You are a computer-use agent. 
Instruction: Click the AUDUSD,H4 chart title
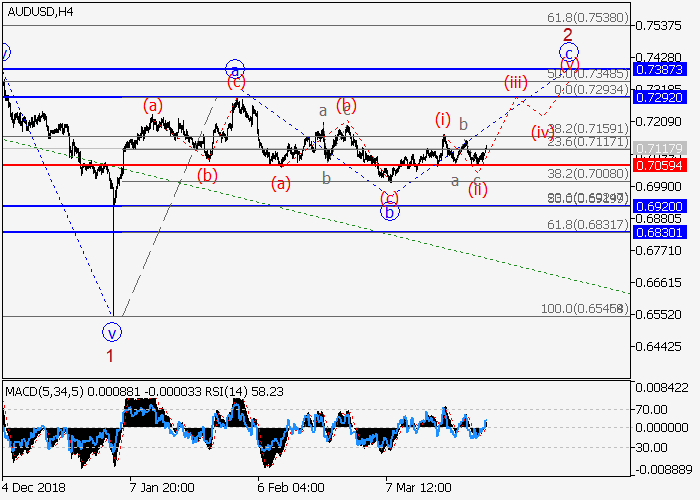(37, 12)
